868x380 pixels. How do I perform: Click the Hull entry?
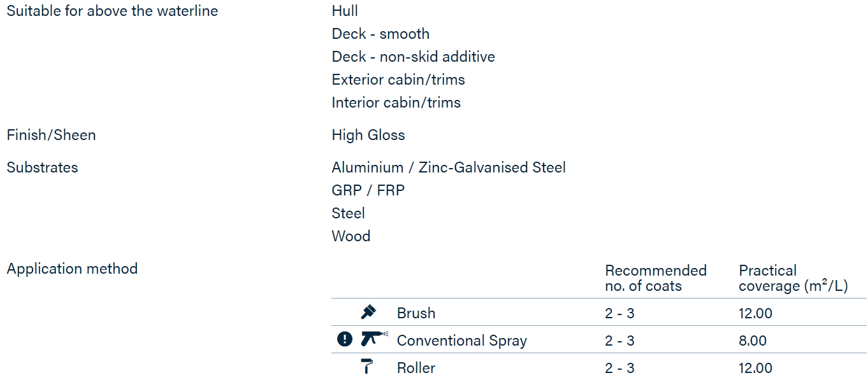click(345, 11)
